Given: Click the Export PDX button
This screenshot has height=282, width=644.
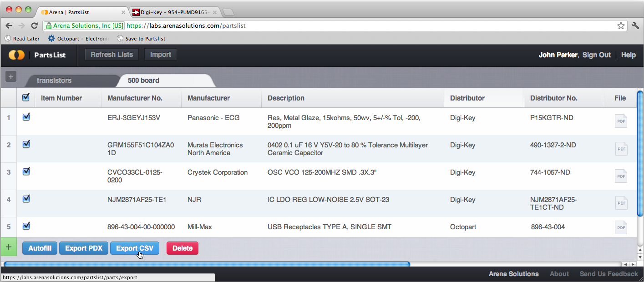Looking at the screenshot, I should point(83,248).
